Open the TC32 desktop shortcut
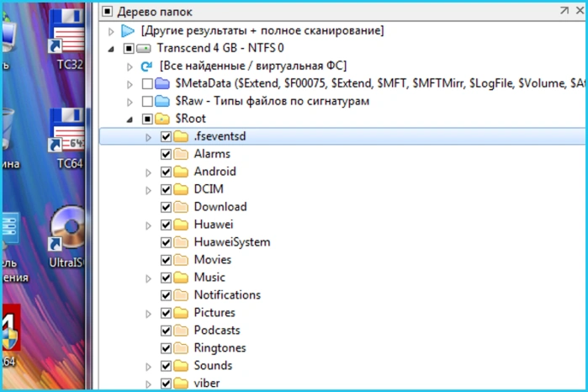 point(67,40)
